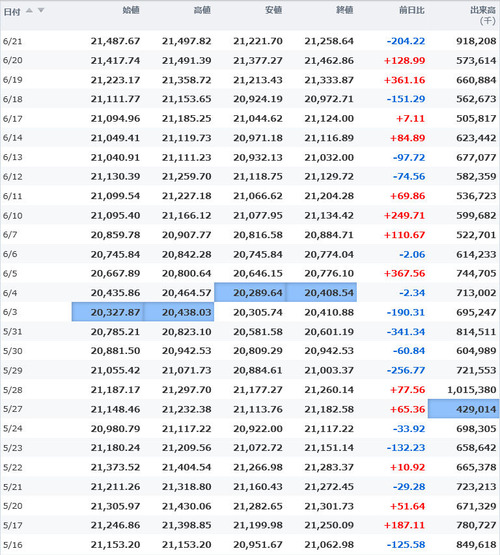Select the 6/12 date cell
The image size is (500, 555).
[x=12, y=177]
